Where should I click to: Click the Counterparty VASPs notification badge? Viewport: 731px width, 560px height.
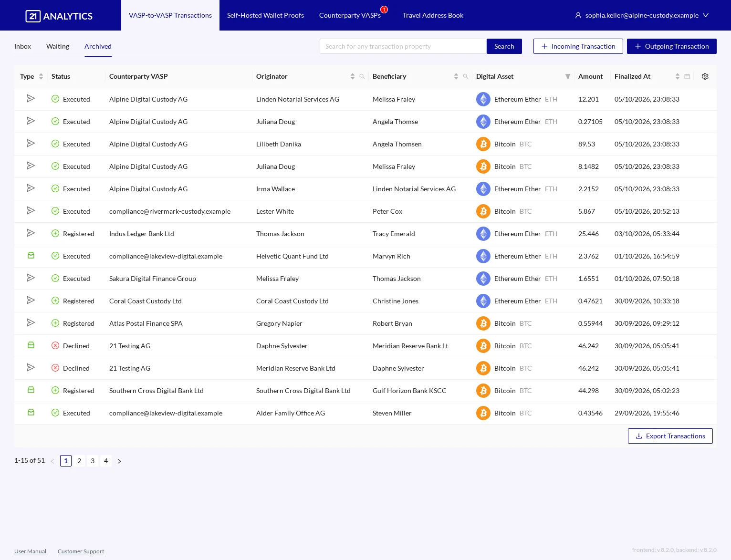(x=384, y=10)
